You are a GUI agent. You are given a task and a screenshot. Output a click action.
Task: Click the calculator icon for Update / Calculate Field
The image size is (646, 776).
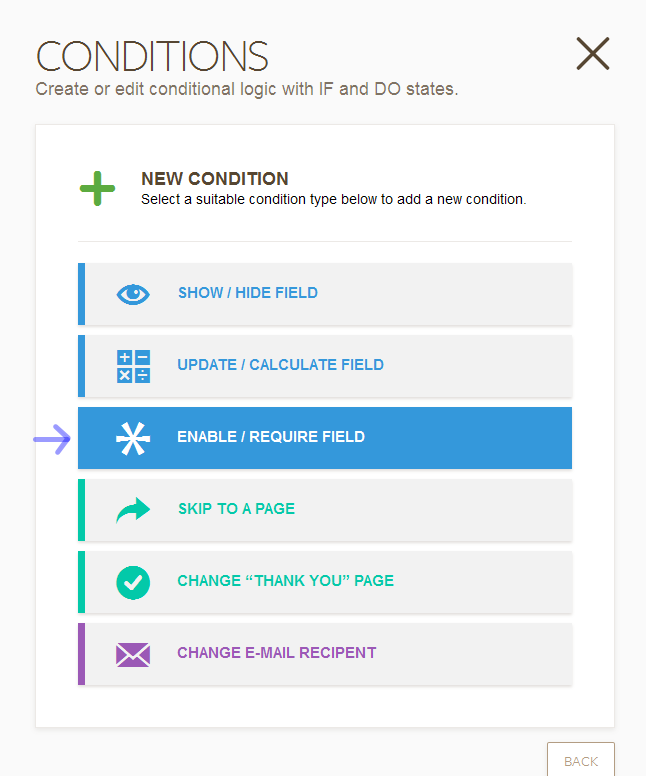pos(133,366)
